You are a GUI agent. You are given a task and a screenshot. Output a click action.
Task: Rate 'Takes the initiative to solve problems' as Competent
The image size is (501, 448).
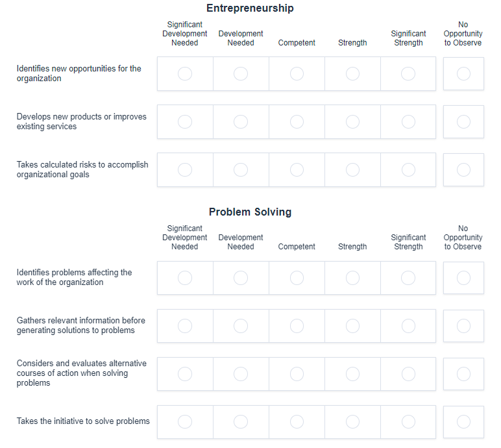click(297, 422)
